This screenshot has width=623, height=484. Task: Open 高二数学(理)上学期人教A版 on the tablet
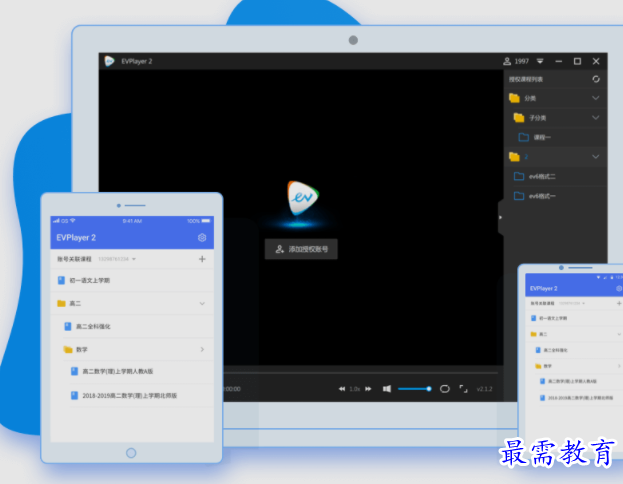118,372
